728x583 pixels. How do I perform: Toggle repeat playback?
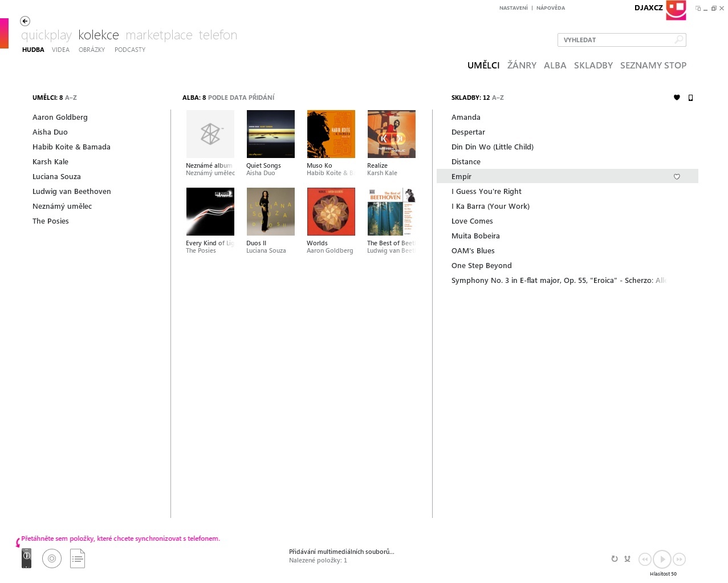(615, 559)
